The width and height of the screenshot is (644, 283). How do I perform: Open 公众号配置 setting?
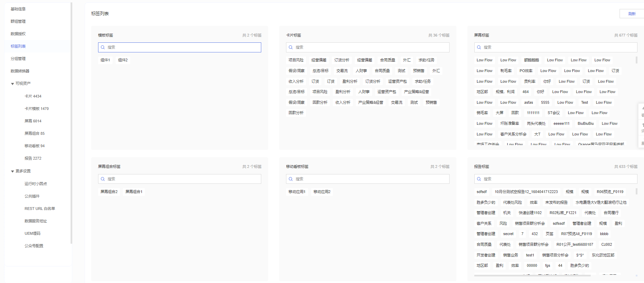[x=34, y=246]
